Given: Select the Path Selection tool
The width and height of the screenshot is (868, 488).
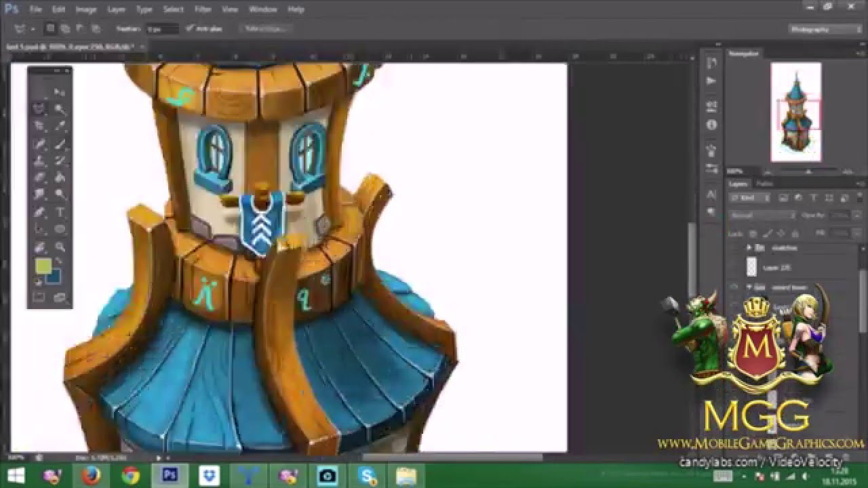Looking at the screenshot, I should (39, 230).
